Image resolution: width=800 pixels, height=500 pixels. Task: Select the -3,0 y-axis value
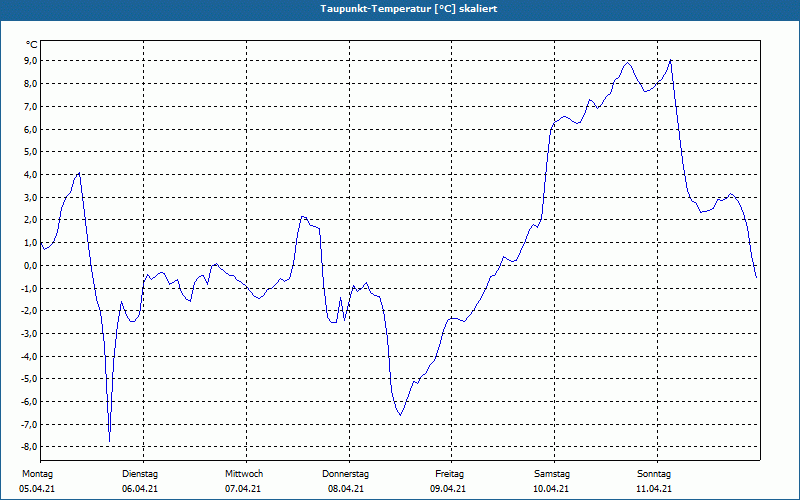coord(29,334)
